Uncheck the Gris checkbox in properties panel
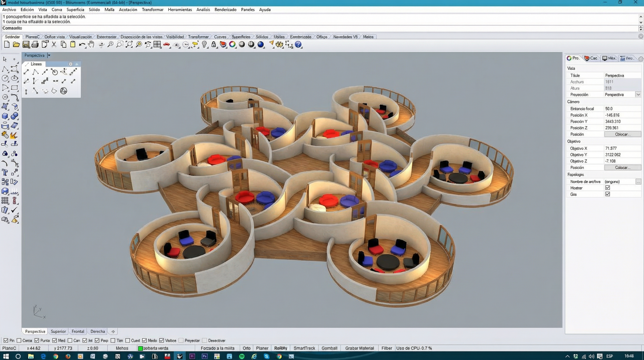This screenshot has height=360, width=644. click(x=607, y=194)
